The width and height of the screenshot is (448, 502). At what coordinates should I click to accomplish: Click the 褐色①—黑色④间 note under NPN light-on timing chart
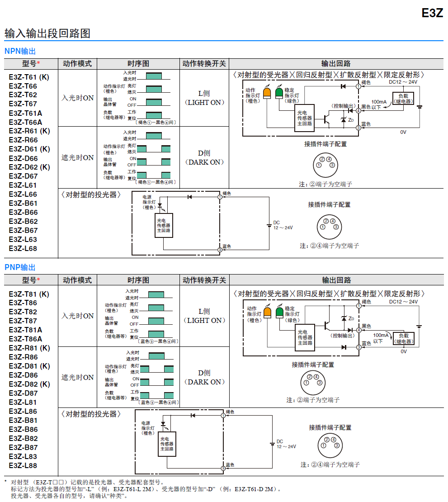click(156, 122)
